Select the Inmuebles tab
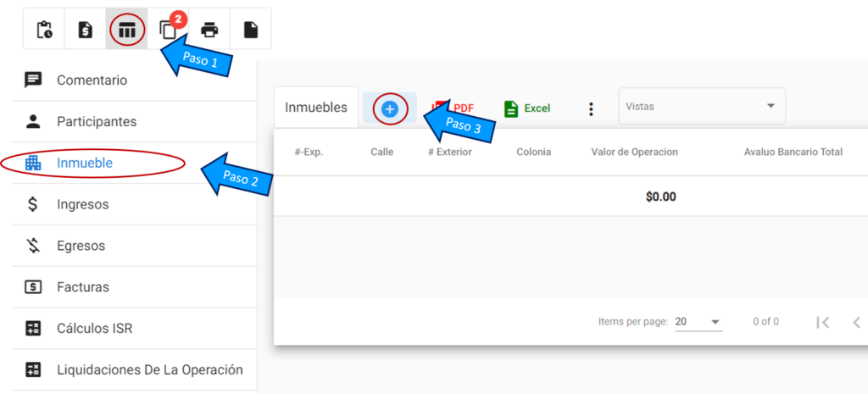Viewport: 868px width, 394px height. (x=316, y=108)
